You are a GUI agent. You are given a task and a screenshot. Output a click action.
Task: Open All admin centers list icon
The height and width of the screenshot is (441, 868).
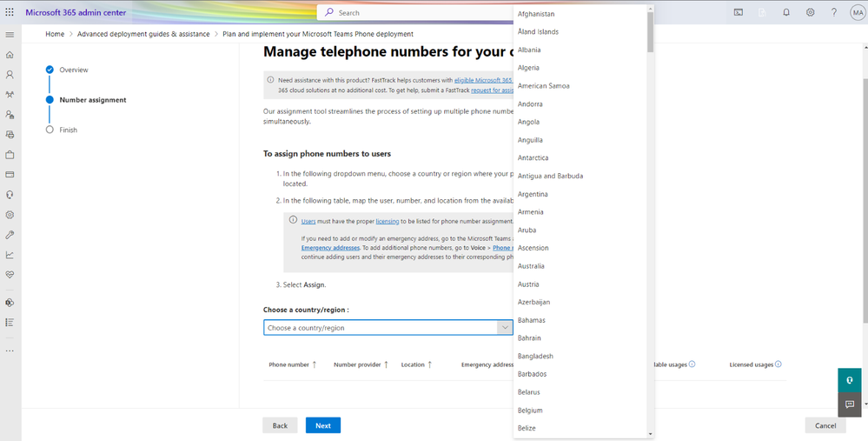coord(10,323)
